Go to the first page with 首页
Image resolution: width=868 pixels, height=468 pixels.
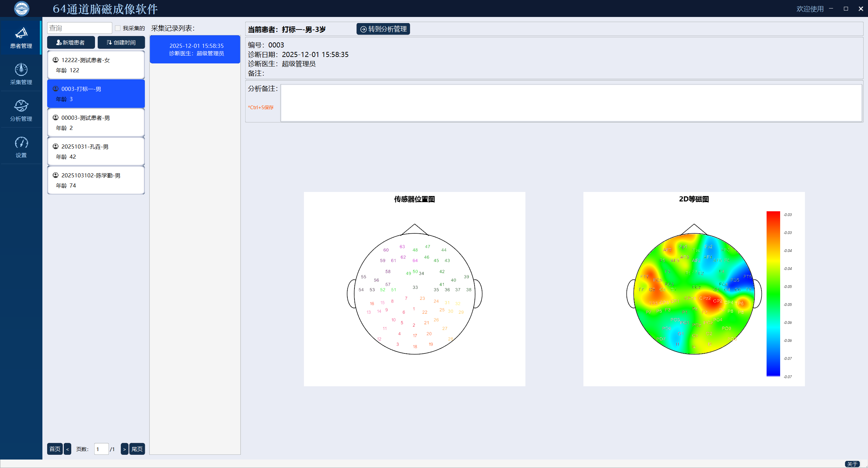pyautogui.click(x=55, y=449)
